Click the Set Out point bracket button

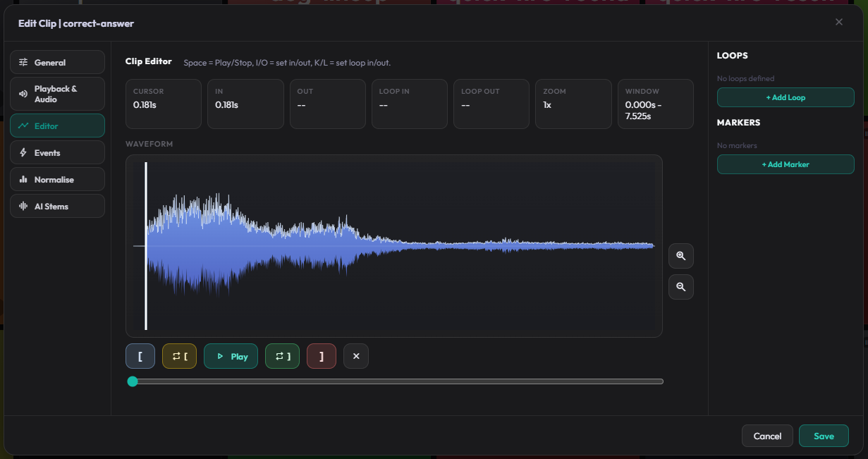point(322,356)
